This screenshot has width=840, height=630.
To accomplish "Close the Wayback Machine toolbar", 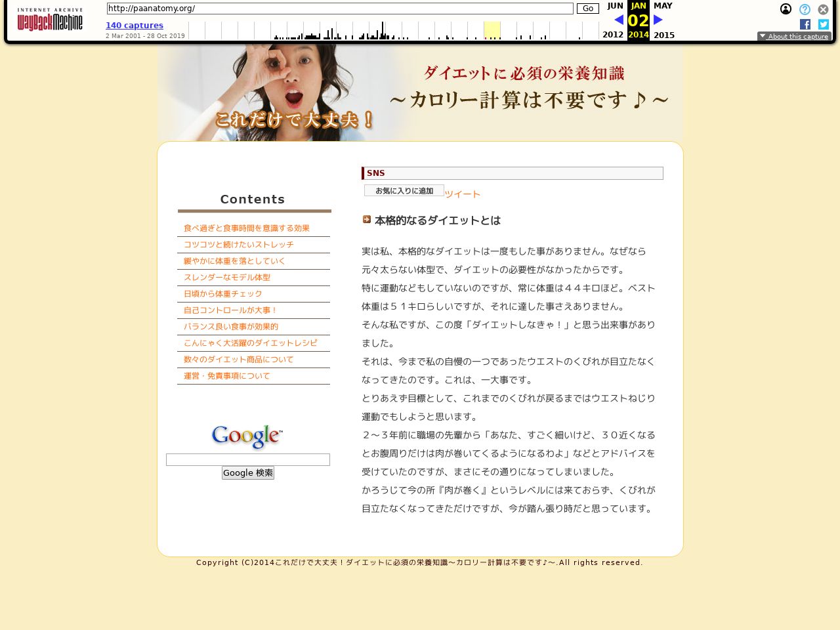I will 822,9.
